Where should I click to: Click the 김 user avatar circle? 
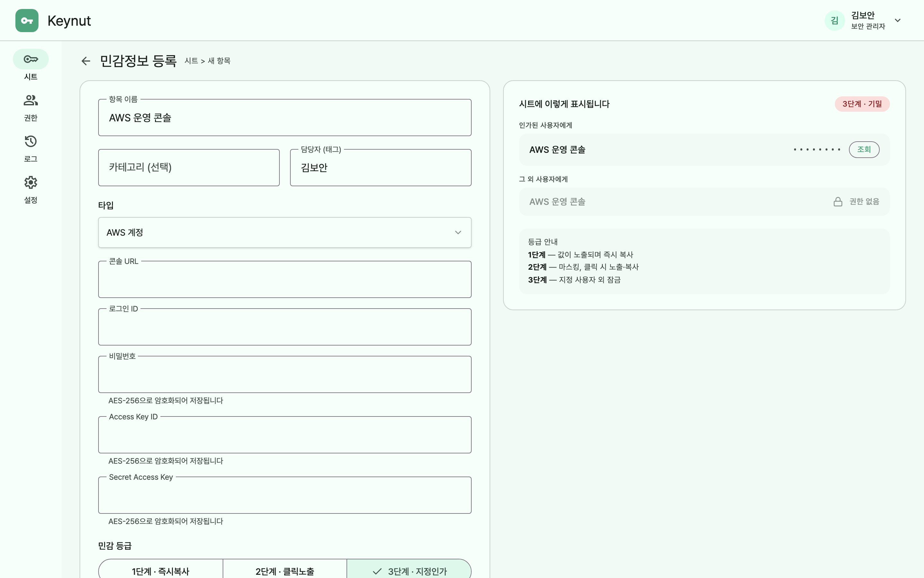(835, 21)
